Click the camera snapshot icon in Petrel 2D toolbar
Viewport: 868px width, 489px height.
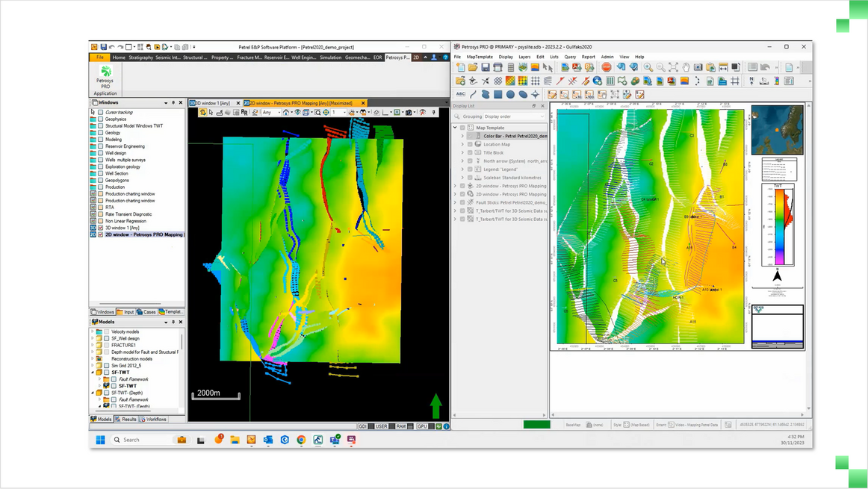coord(409,113)
